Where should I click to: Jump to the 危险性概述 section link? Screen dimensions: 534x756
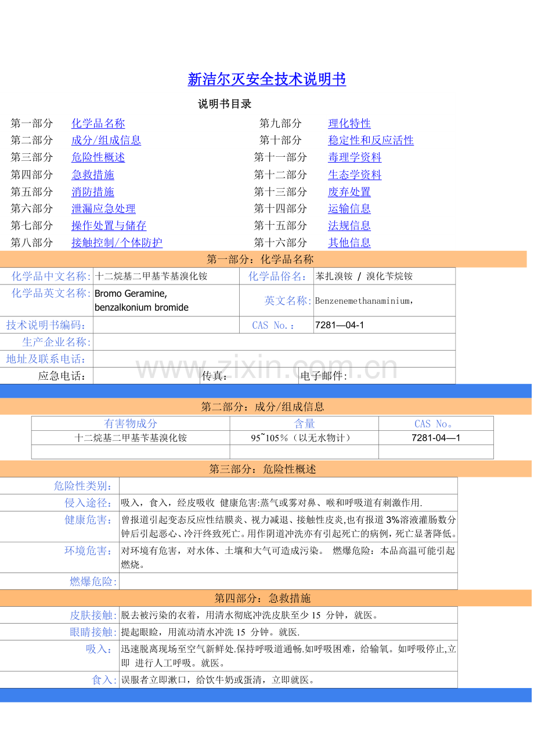[x=98, y=157]
